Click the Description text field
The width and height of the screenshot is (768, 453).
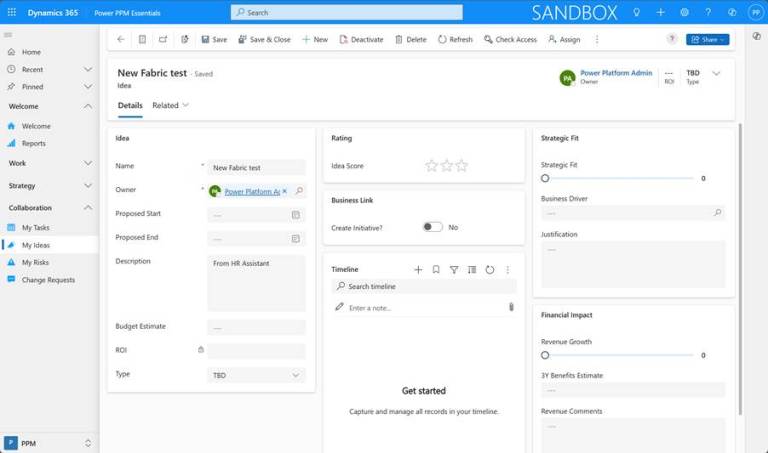coord(256,283)
